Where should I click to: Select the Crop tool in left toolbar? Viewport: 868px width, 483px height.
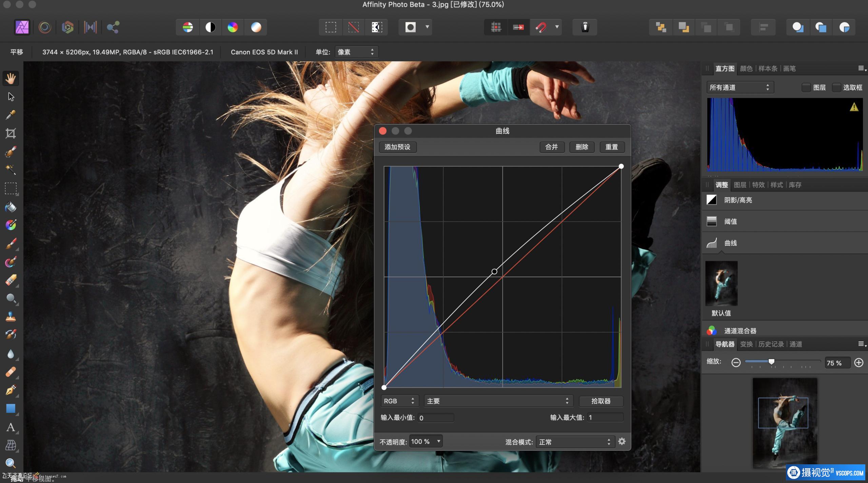tap(11, 133)
